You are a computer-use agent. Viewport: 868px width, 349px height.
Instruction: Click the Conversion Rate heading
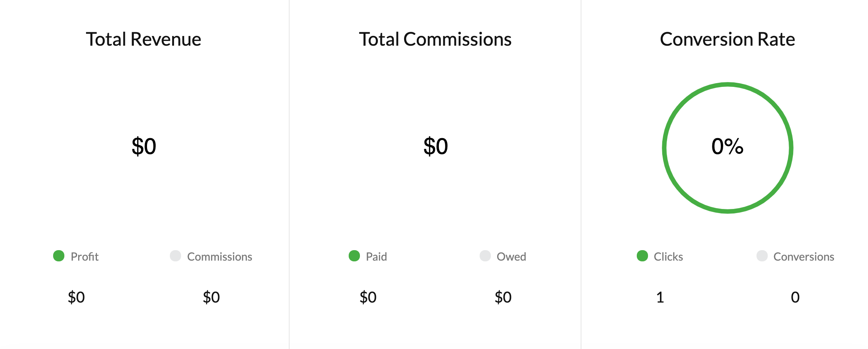pos(727,39)
